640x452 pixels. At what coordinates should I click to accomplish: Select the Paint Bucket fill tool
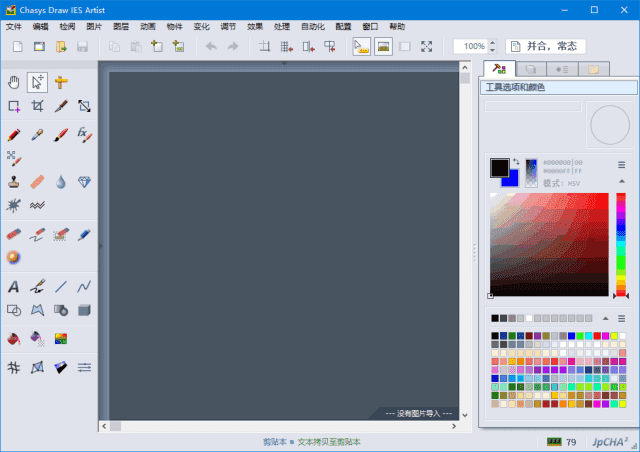(x=14, y=338)
